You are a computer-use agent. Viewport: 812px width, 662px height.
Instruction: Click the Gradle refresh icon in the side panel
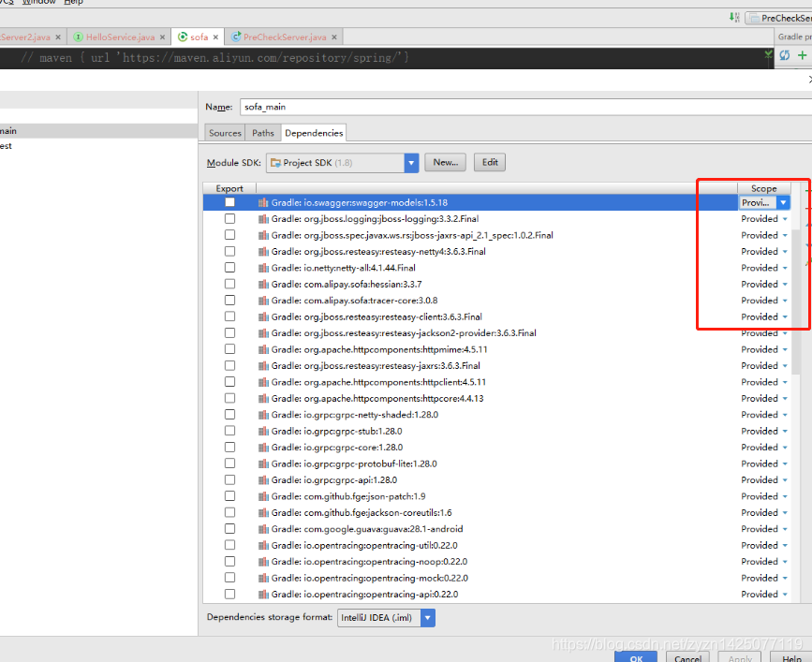785,55
